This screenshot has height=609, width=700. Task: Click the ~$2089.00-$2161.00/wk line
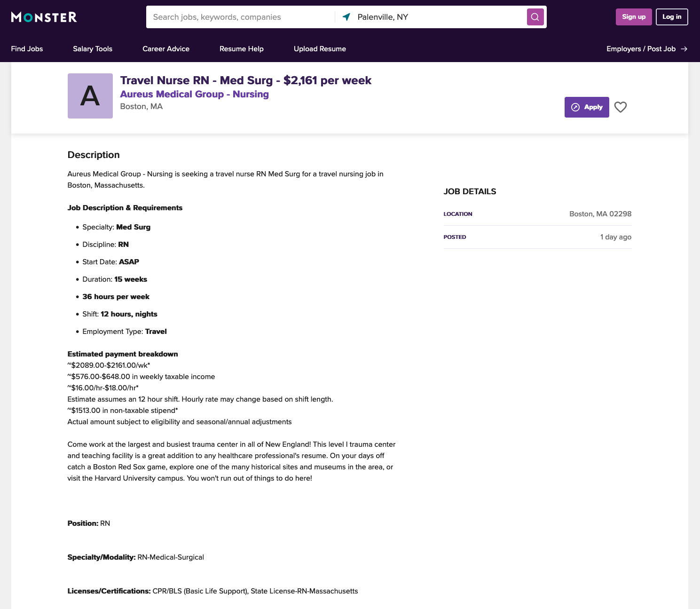click(x=109, y=365)
